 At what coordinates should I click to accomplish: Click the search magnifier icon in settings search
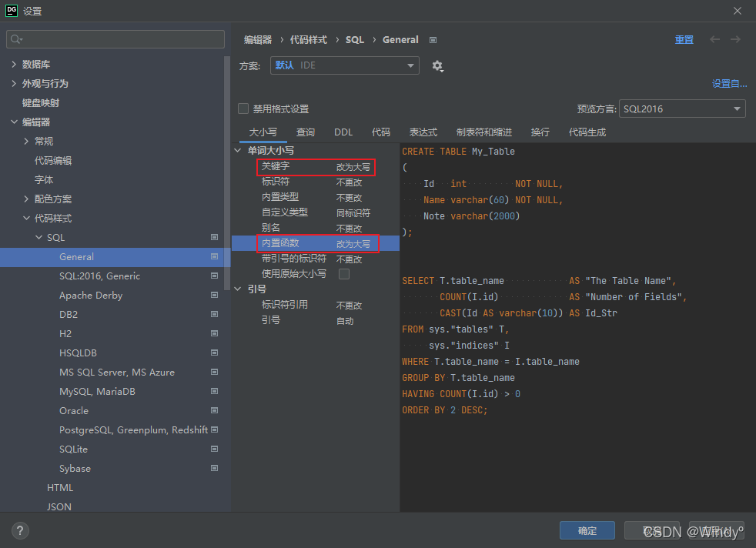[x=16, y=39]
